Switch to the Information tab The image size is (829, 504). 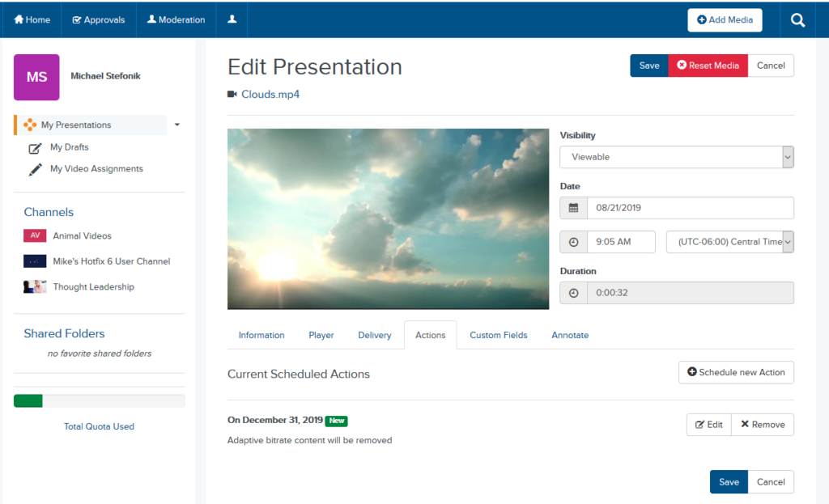click(261, 335)
